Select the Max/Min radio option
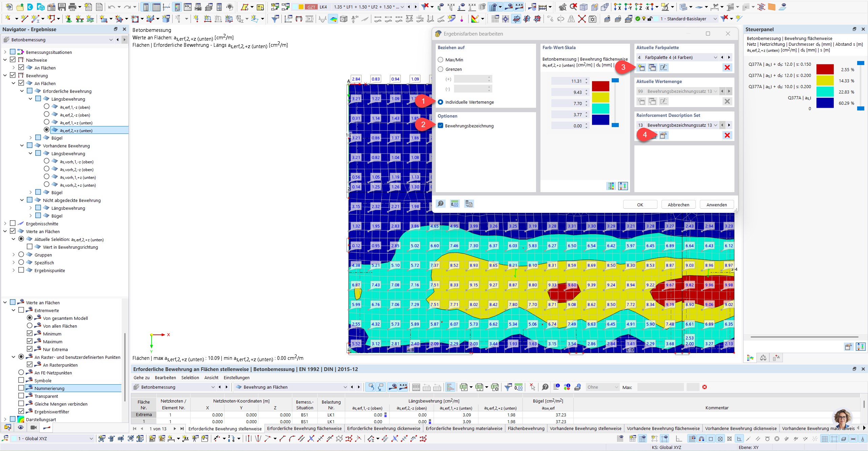This screenshot has width=868, height=451. [x=440, y=60]
